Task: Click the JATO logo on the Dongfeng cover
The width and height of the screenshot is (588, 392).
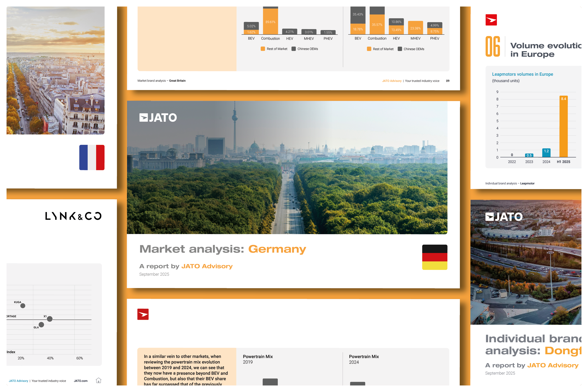Action: pyautogui.click(x=504, y=217)
